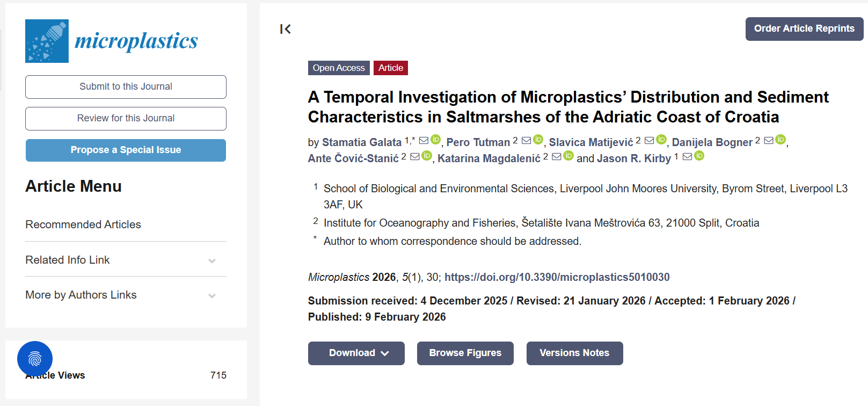Open the Download dropdown menu
Image resolution: width=868 pixels, height=406 pixels.
coord(356,353)
